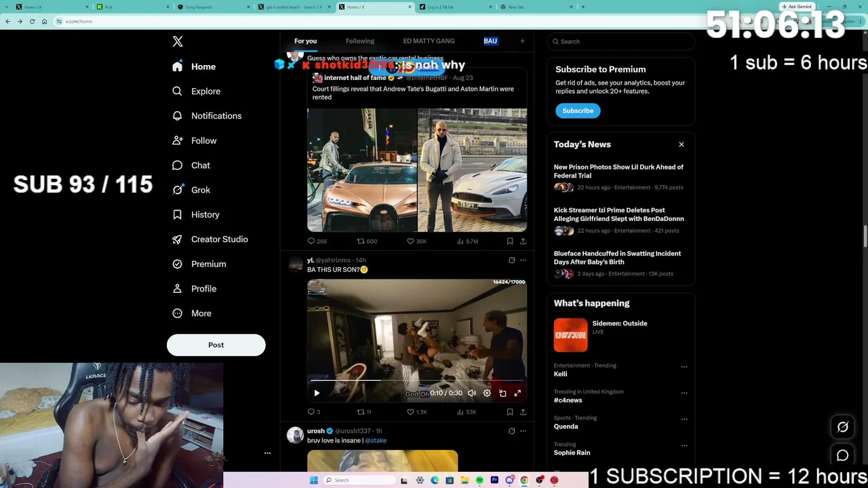Share yL's video post
The height and width of the screenshot is (488, 868).
[x=523, y=412]
